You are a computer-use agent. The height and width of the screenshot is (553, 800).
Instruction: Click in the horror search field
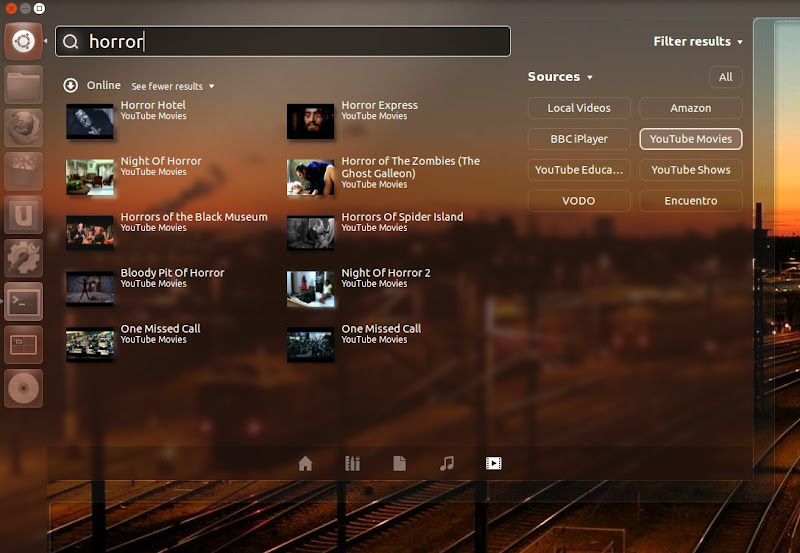pos(283,41)
